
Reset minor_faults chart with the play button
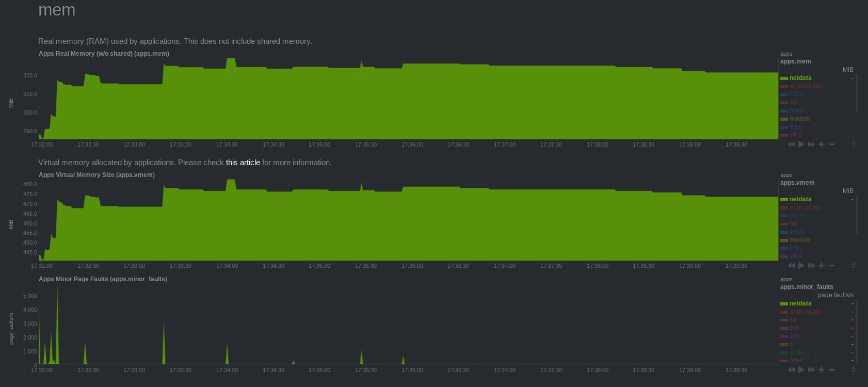(x=801, y=370)
